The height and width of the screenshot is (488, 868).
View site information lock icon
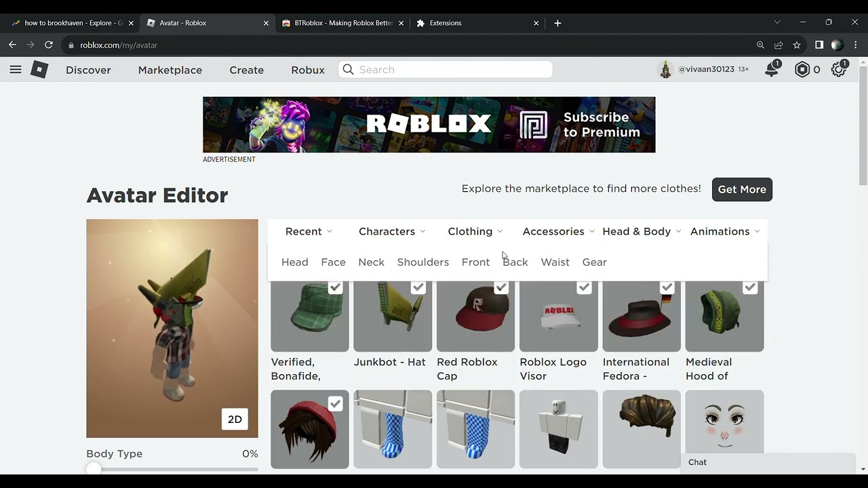[x=71, y=45]
